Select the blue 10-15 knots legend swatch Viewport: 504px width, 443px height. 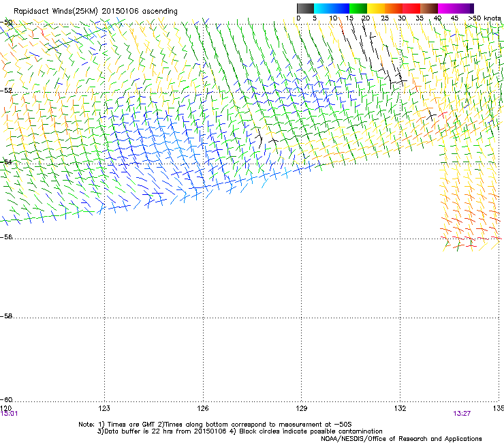click(x=341, y=8)
